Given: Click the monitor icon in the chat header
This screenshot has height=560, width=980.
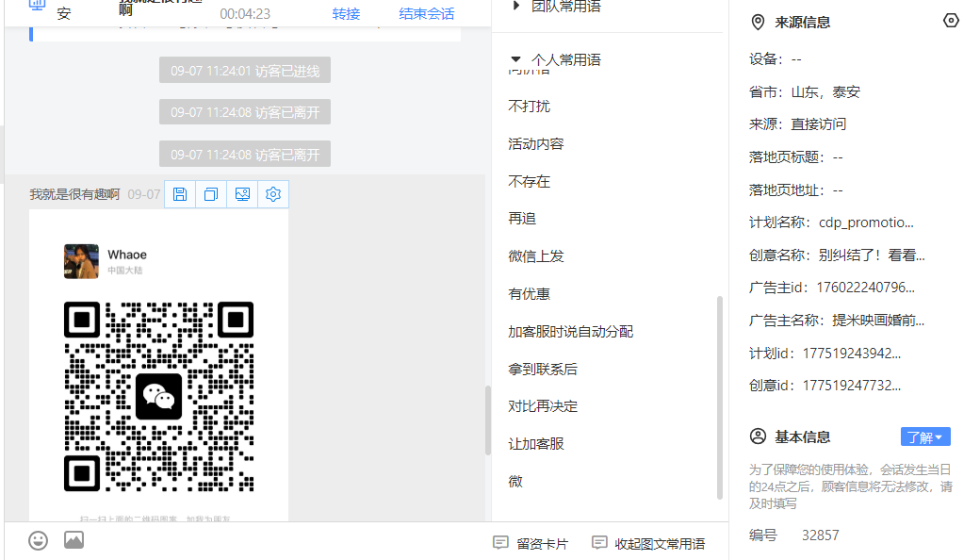Looking at the screenshot, I should [x=38, y=5].
